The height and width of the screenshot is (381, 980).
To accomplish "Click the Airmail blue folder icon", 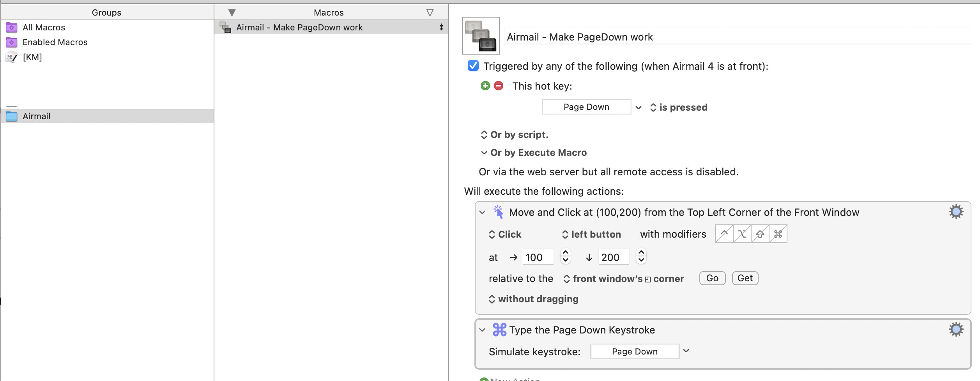I will 12,116.
